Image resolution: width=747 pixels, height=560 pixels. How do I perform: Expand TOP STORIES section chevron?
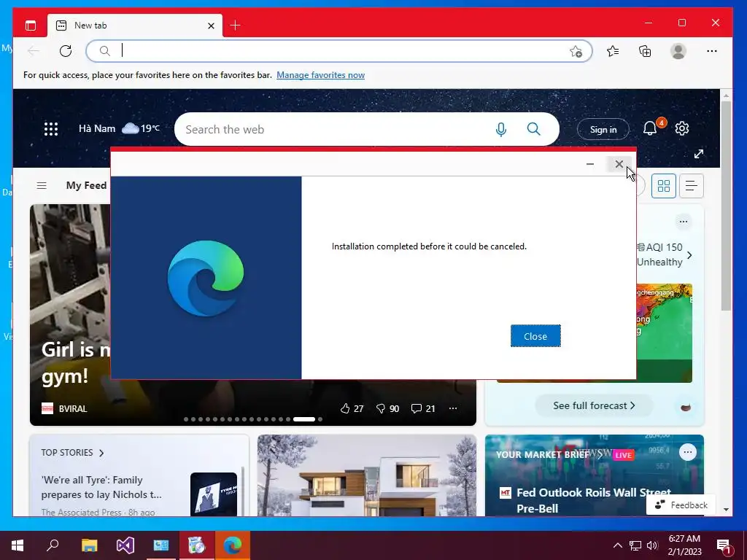pos(101,453)
